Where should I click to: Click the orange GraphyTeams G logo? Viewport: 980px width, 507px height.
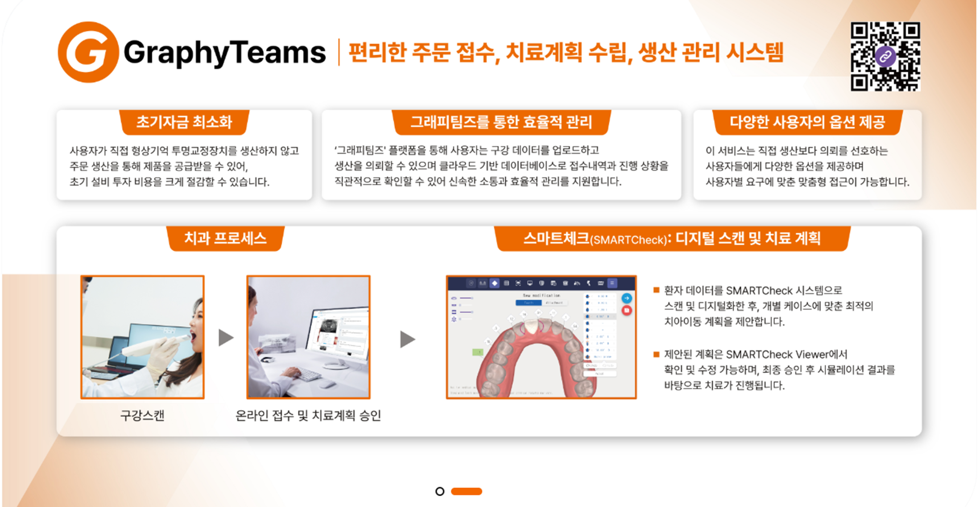[88, 52]
